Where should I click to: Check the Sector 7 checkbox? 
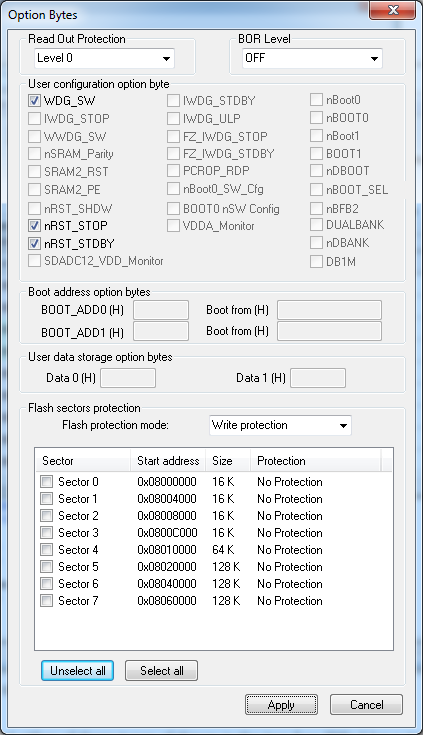coord(46,601)
